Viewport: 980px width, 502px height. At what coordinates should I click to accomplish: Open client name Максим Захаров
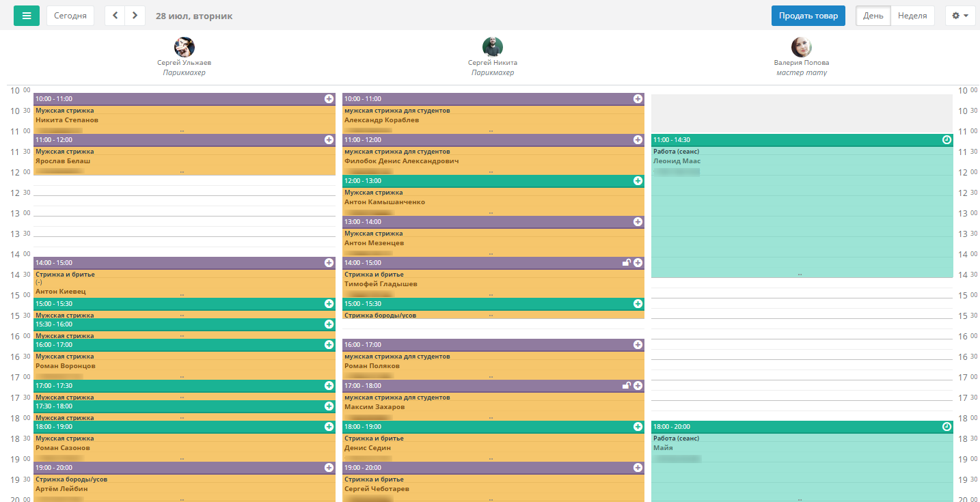coord(375,407)
